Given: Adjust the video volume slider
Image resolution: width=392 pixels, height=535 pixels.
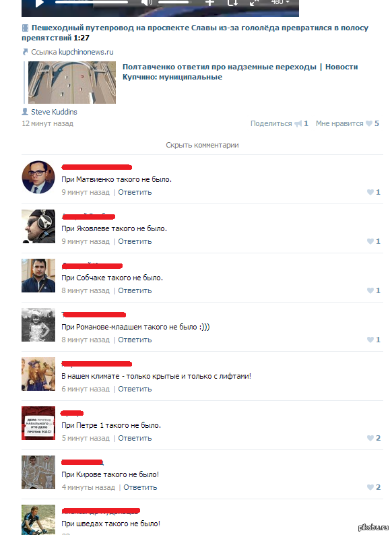Looking at the screenshot, I should [x=173, y=3].
